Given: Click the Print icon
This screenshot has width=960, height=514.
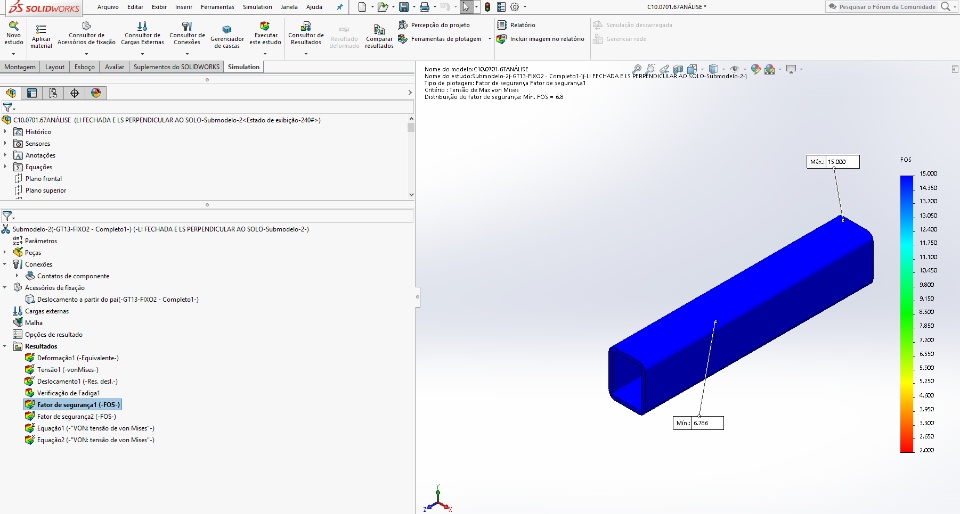Looking at the screenshot, I should point(424,7).
